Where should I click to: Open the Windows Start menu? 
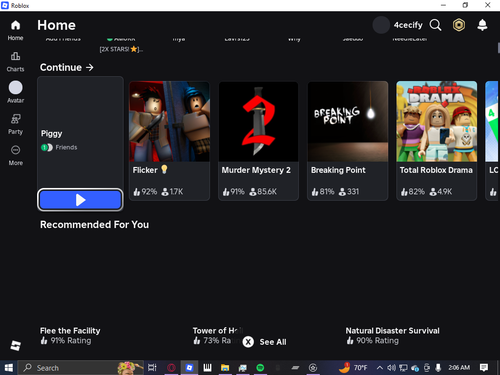click(x=9, y=368)
